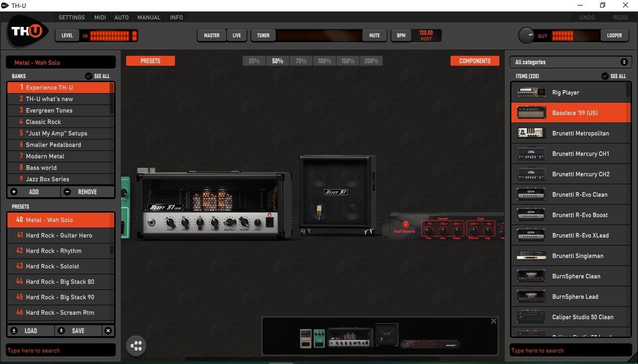
Task: Click the small settings icon above the amp head
Action: [152, 170]
